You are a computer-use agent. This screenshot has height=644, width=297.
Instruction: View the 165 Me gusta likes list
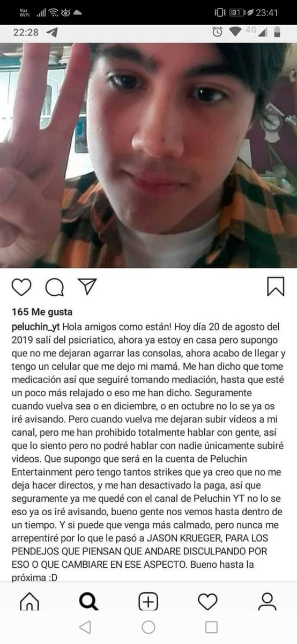click(42, 312)
